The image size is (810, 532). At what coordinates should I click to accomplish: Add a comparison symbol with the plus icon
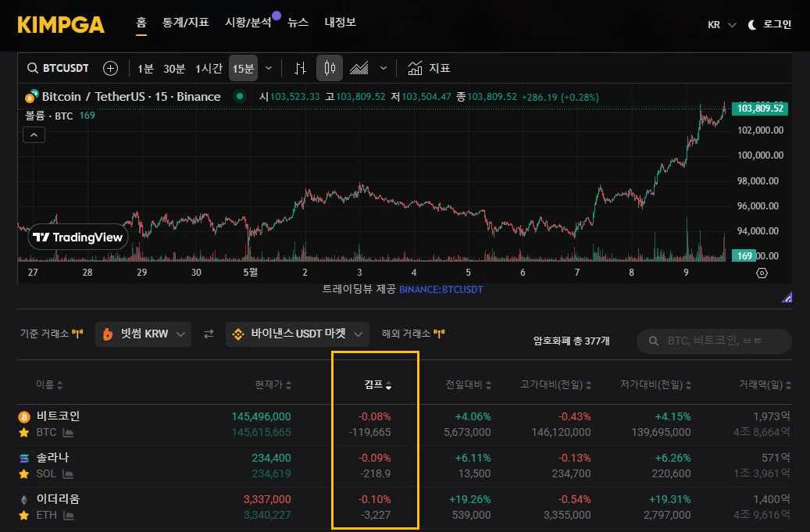coord(110,68)
